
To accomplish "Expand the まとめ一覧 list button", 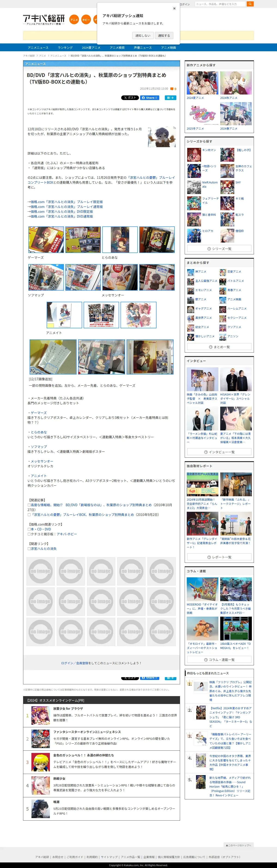I will 219,347.
